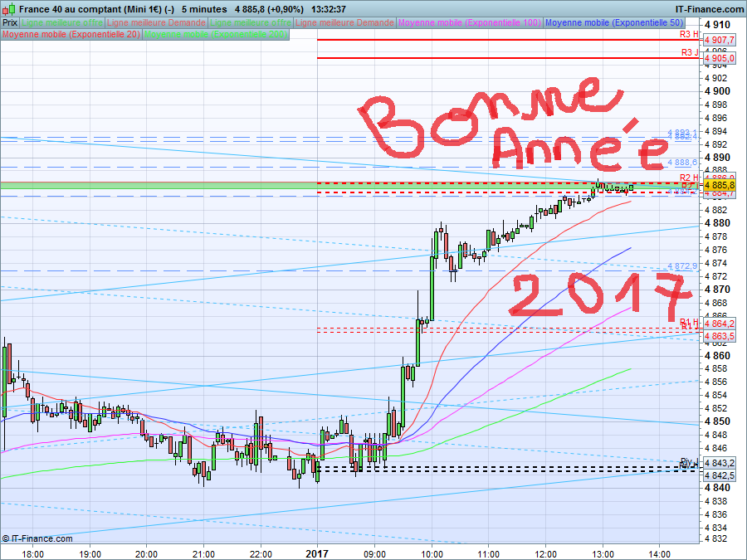Click the 4 872,9 blue level label
Image resolution: width=747 pixels, height=560 pixels.
682,266
